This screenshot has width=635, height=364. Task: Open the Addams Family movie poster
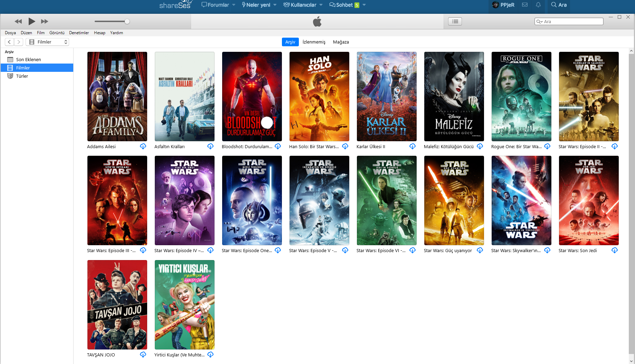click(117, 96)
